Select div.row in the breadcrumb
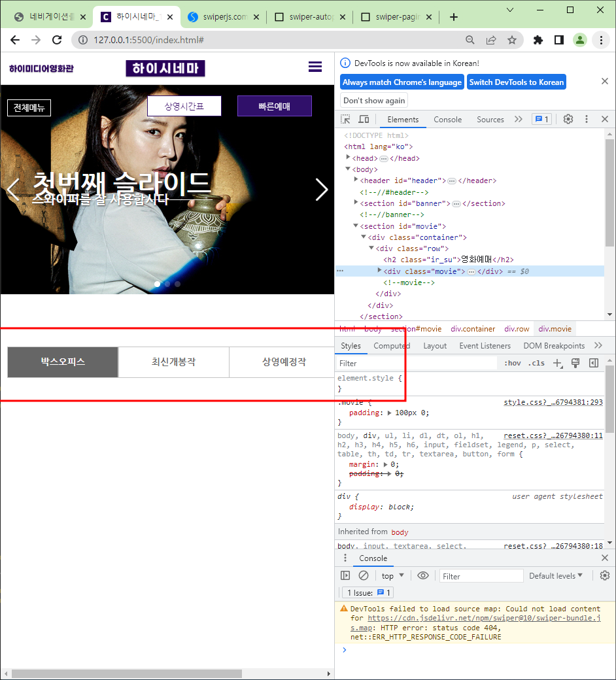This screenshot has height=680, width=616. pos(517,329)
